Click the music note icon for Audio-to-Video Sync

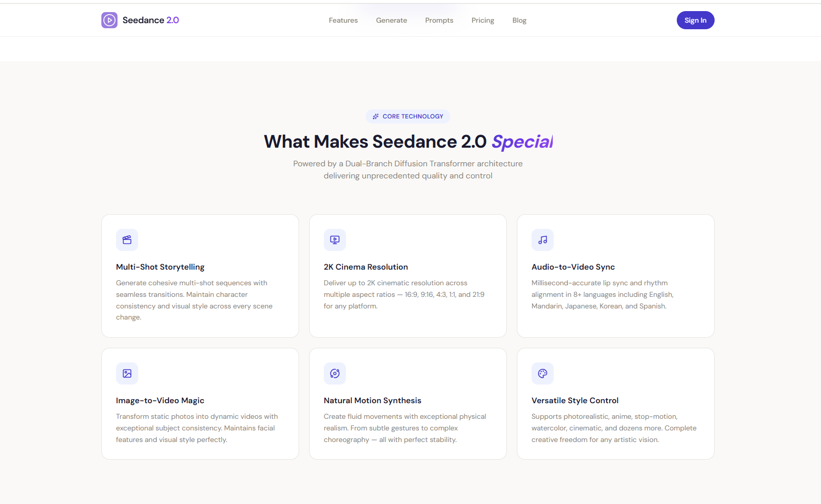click(x=543, y=240)
